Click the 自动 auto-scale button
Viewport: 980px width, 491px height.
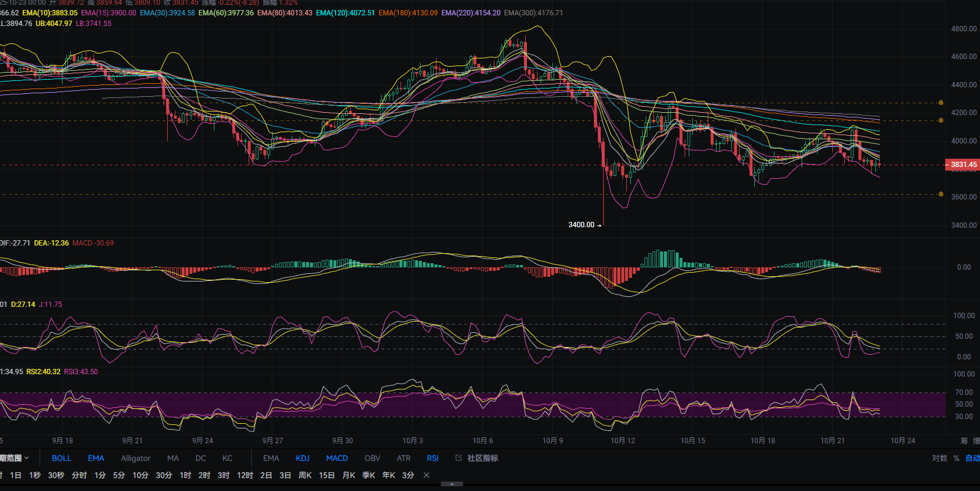coord(972,458)
